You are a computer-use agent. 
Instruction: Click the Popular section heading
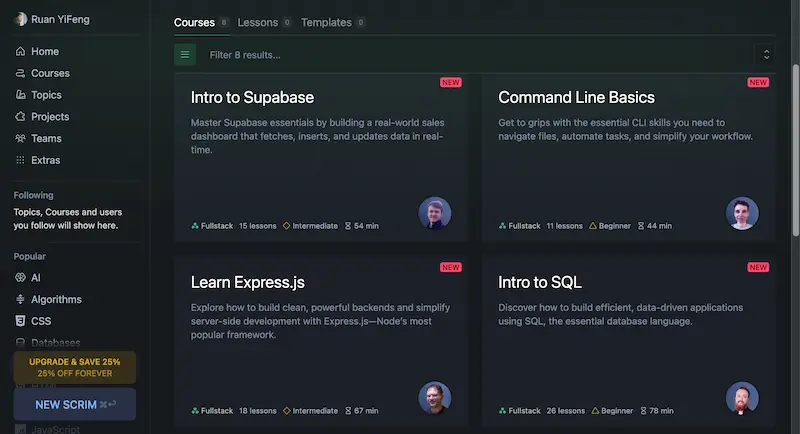30,257
